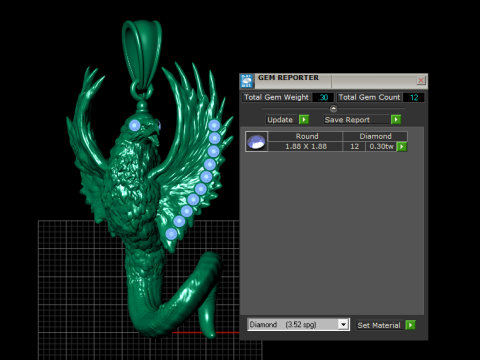Close the Gem Reporter window

pyautogui.click(x=421, y=80)
